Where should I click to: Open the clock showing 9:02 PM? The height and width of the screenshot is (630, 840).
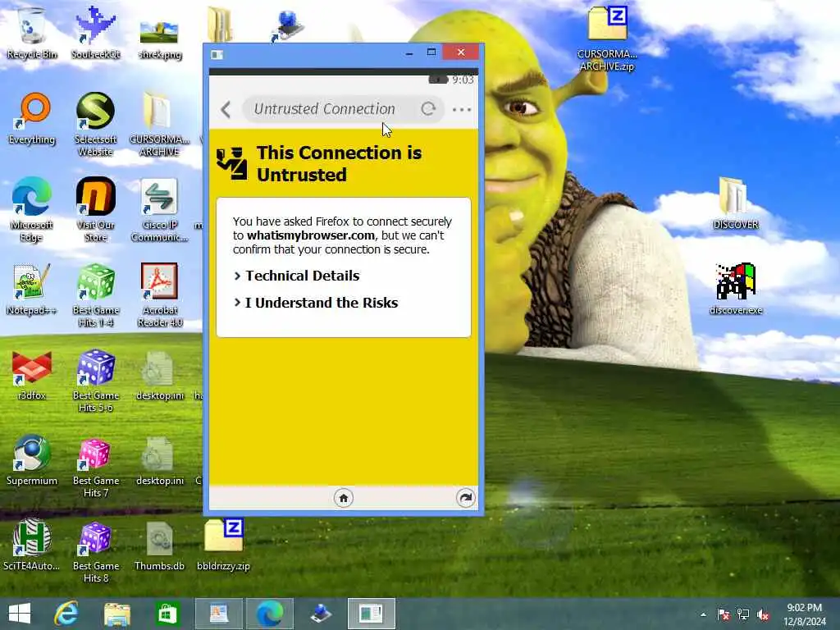[x=805, y=614]
